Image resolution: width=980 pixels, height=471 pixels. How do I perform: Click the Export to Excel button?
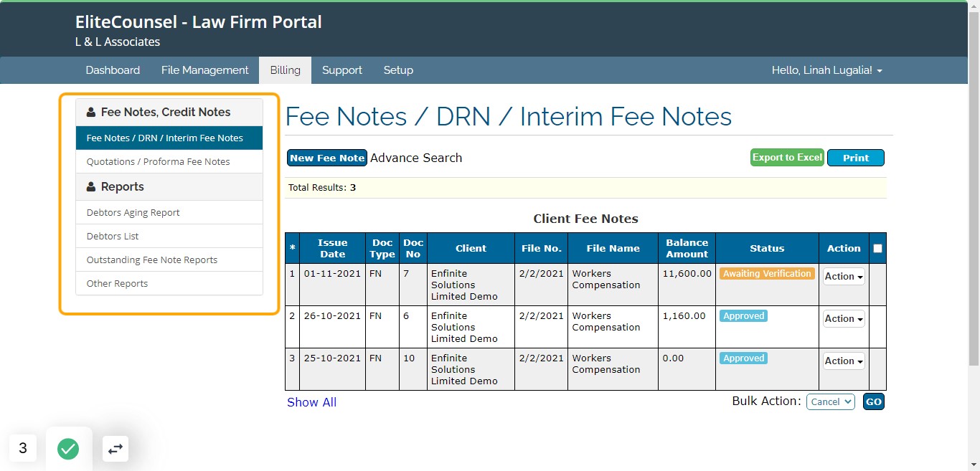coord(787,158)
